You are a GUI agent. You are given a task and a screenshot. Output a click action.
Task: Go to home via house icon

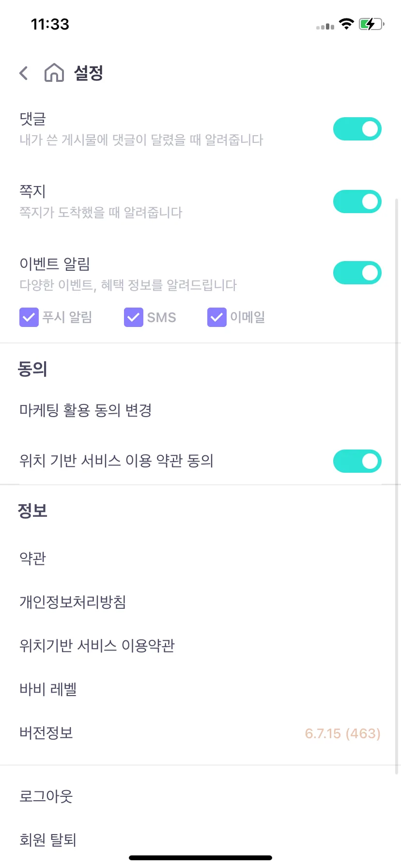pyautogui.click(x=54, y=73)
